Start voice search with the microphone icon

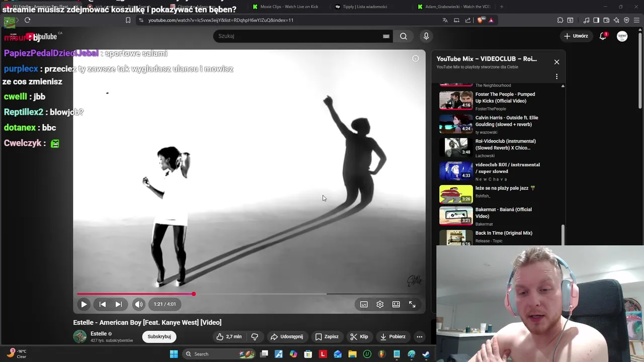click(x=426, y=36)
